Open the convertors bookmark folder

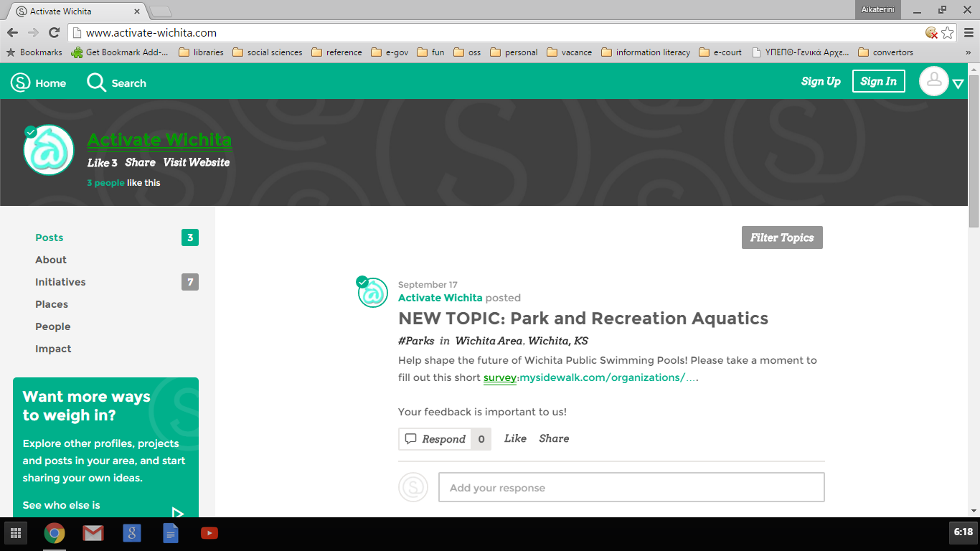[x=885, y=52]
